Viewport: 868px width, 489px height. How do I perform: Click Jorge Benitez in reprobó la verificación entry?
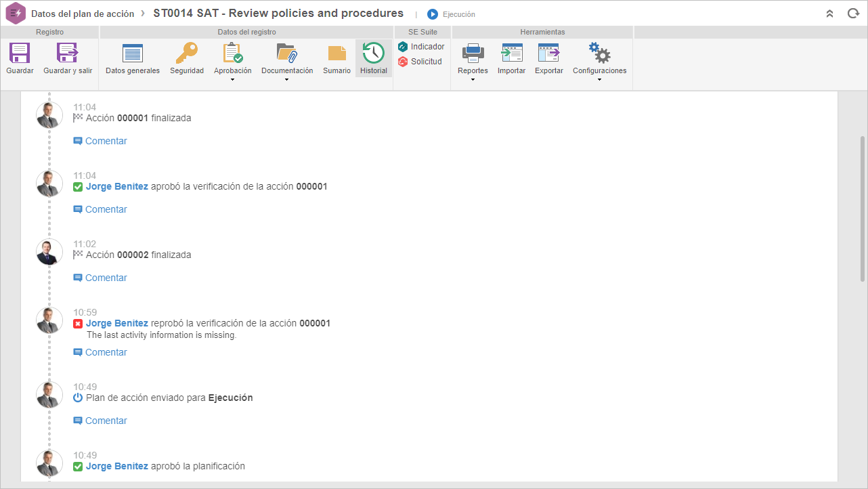pyautogui.click(x=117, y=323)
